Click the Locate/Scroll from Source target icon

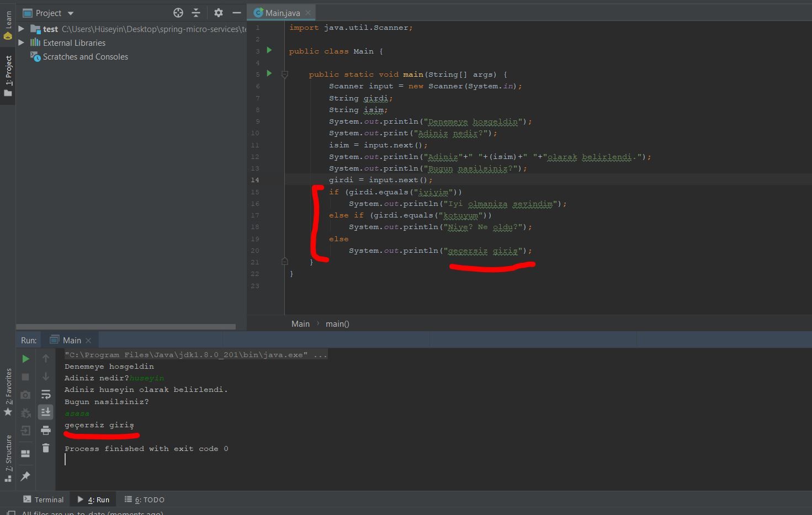(178, 13)
